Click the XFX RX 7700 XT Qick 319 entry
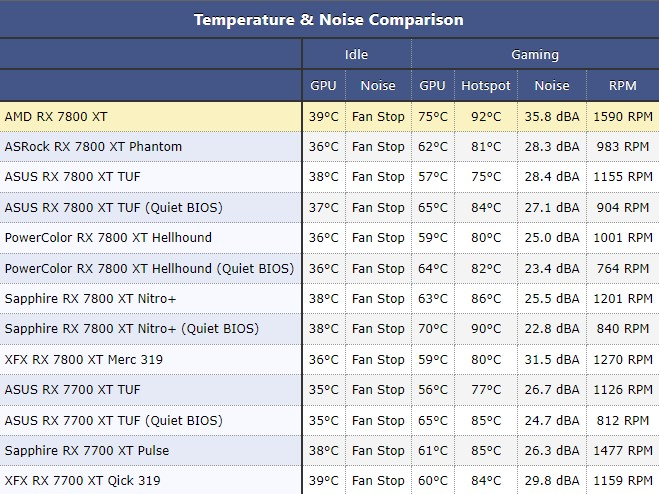659x494 pixels. click(x=82, y=480)
